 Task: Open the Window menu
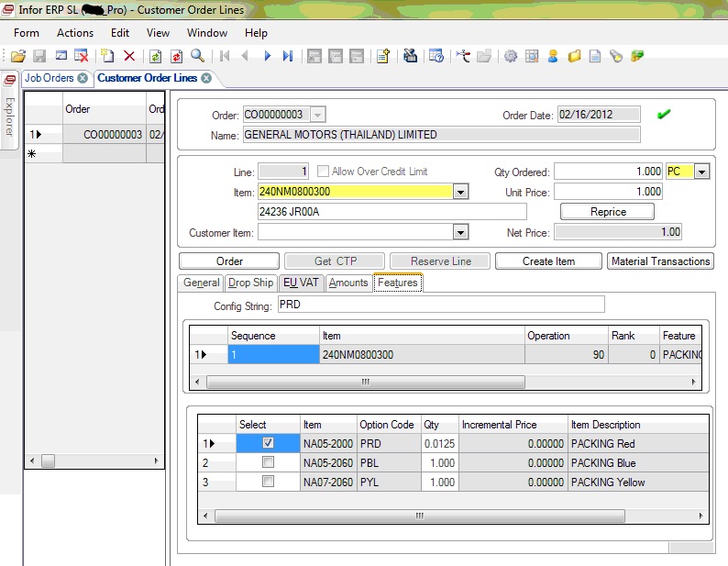pos(207,33)
